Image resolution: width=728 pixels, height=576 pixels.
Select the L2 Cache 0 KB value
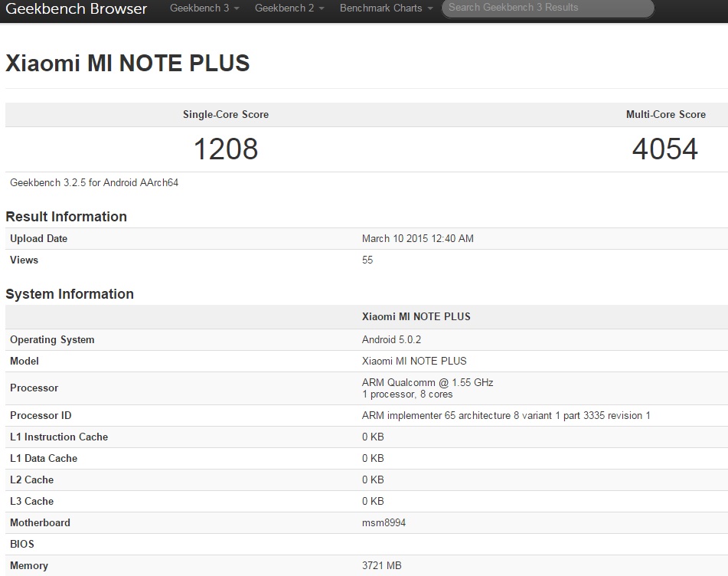click(373, 479)
